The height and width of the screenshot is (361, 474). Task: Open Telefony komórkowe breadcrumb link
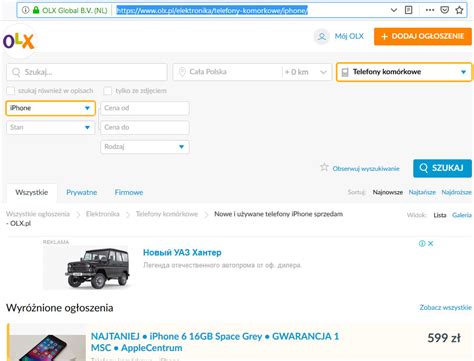click(x=167, y=214)
